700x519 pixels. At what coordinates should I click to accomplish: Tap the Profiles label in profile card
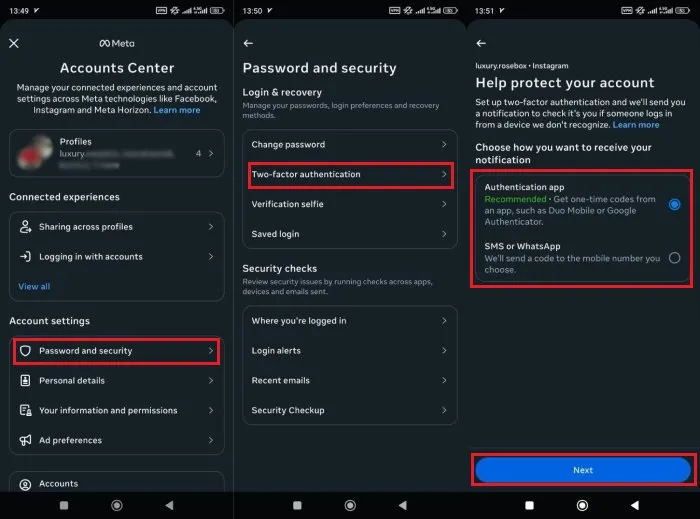point(75,141)
